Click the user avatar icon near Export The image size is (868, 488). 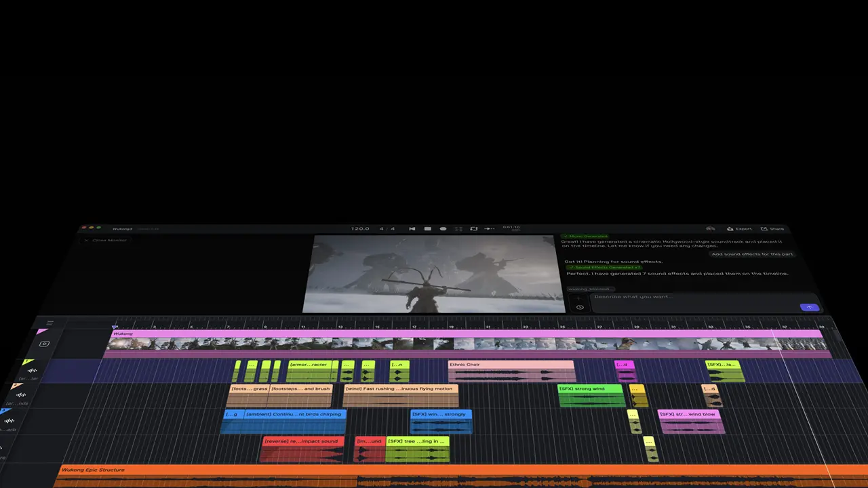(710, 229)
